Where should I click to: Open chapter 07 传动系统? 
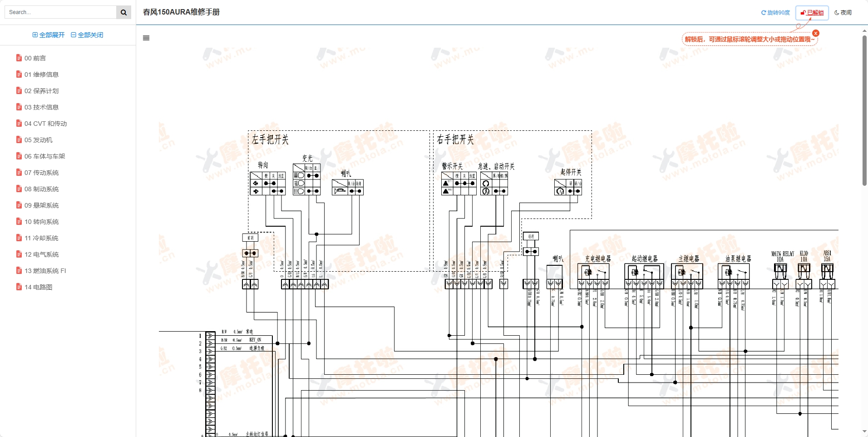coord(41,173)
